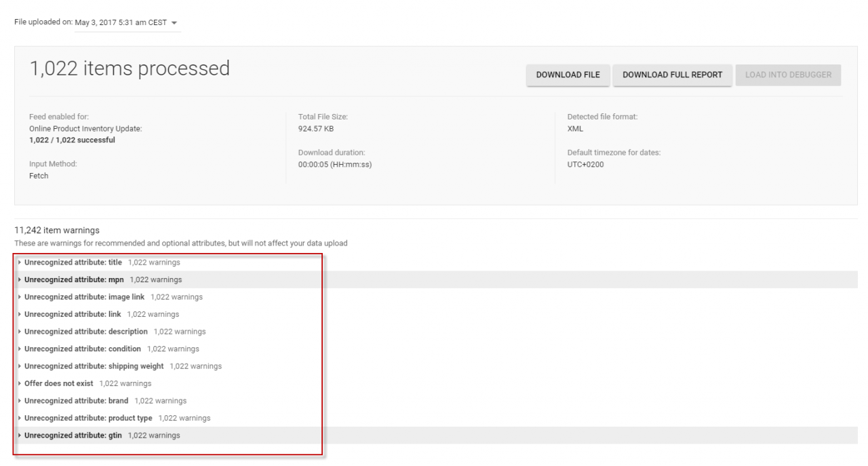This screenshot has width=868, height=466.
Task: Select the '924.57 KB' file size value
Action: [316, 128]
